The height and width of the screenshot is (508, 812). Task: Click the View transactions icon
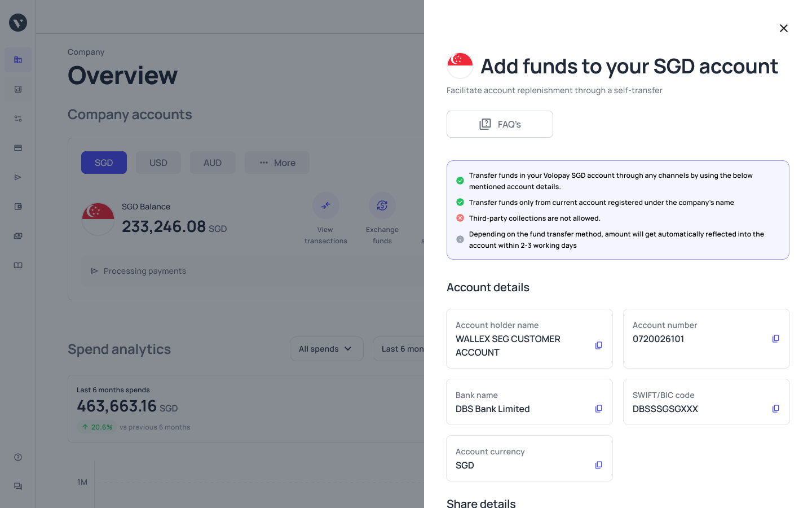click(x=326, y=205)
